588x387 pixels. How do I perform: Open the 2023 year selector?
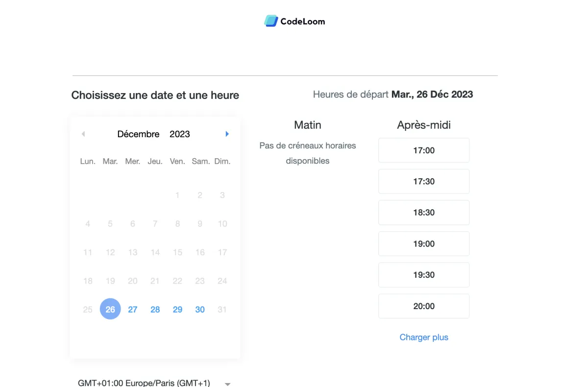point(180,134)
